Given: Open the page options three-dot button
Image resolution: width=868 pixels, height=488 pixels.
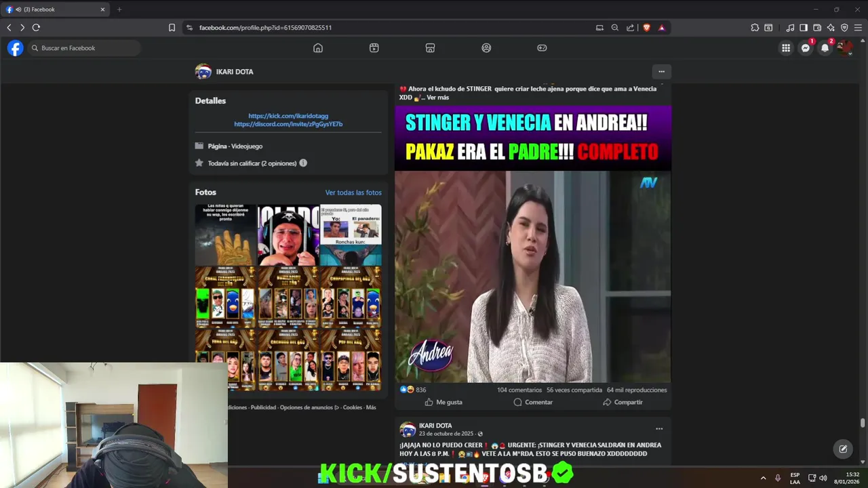Looking at the screenshot, I should coord(661,71).
